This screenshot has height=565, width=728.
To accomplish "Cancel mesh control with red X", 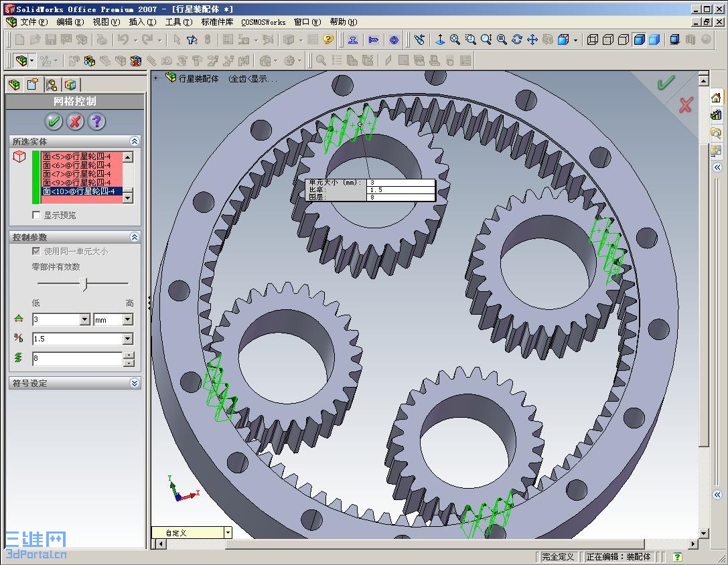I will click(x=75, y=122).
